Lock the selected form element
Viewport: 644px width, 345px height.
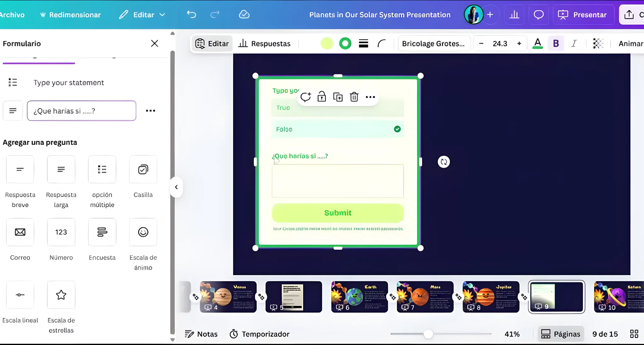(321, 97)
